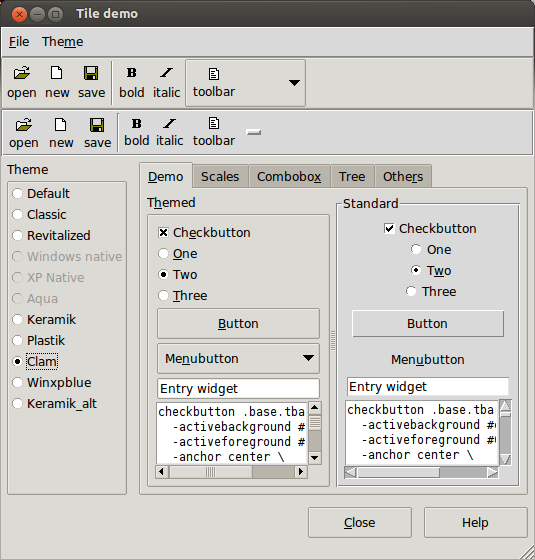Click the open folder icon in second toolbar
The height and width of the screenshot is (560, 535).
(24, 125)
